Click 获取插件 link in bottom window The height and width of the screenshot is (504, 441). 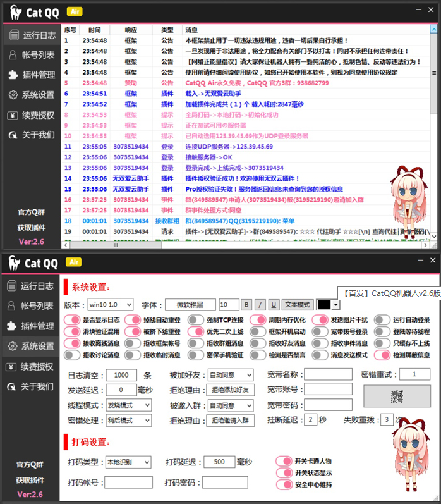(x=30, y=481)
